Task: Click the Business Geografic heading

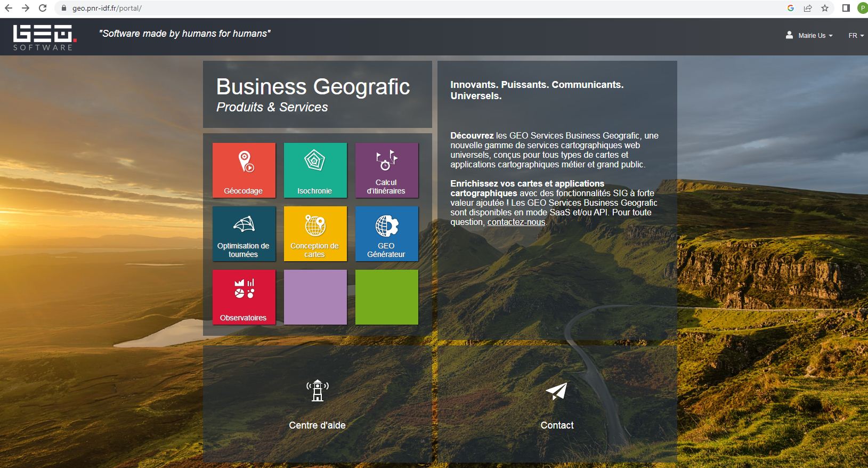Action: (313, 87)
